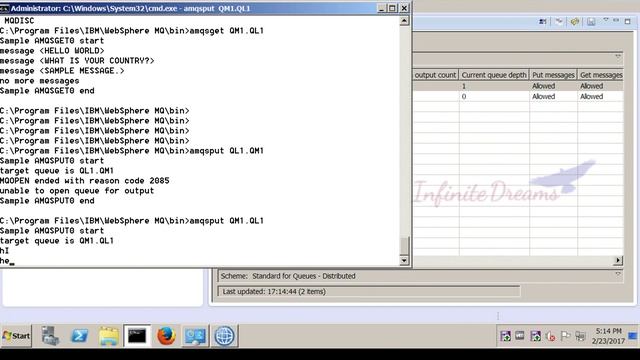Click Show desktop button at taskbar end
The width and height of the screenshot is (640, 360).
point(633,336)
